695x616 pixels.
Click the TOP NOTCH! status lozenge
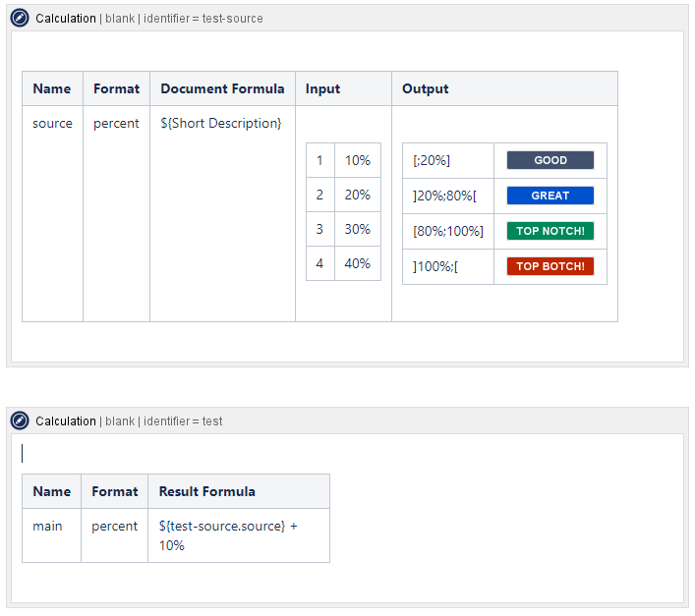pyautogui.click(x=550, y=231)
